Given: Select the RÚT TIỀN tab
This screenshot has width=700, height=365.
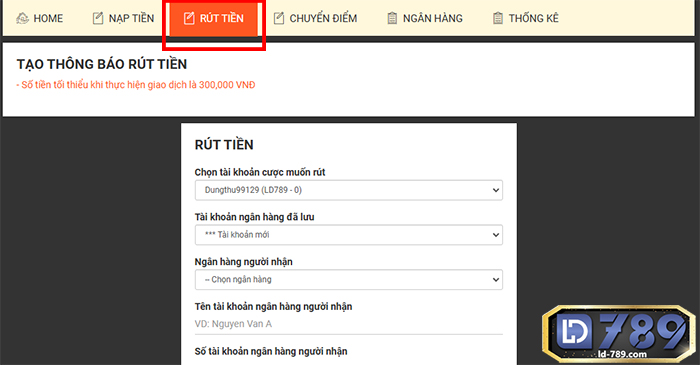Looking at the screenshot, I should 214,18.
